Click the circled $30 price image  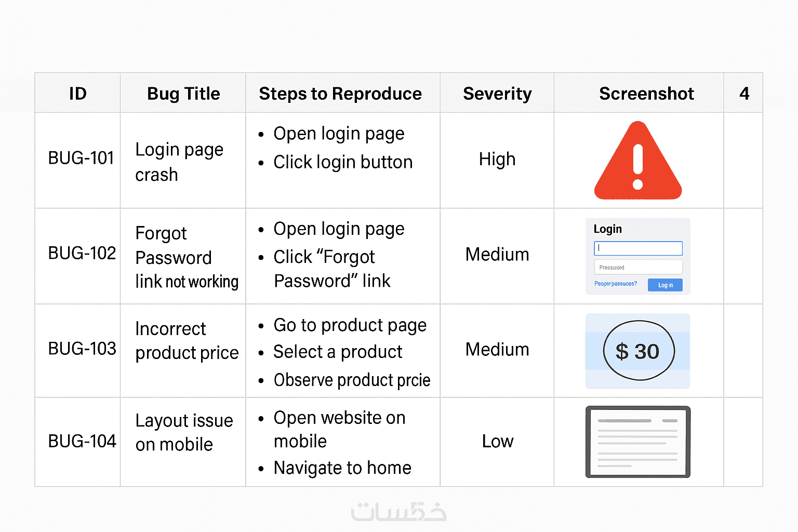point(638,351)
